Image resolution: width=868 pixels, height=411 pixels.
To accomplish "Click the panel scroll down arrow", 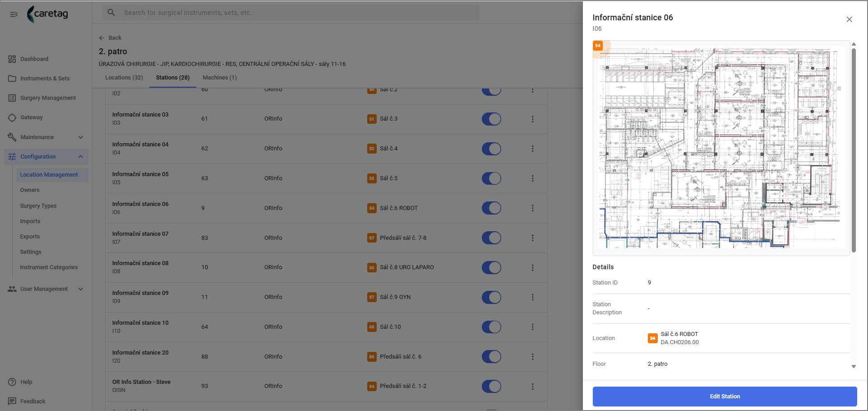I will click(x=854, y=367).
